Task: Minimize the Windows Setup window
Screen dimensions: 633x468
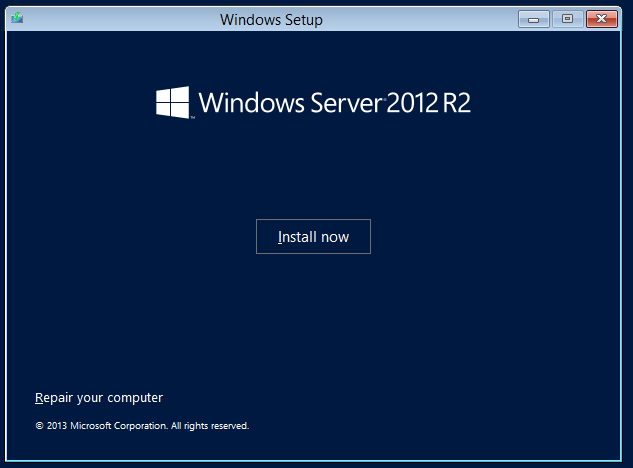Action: [x=534, y=19]
